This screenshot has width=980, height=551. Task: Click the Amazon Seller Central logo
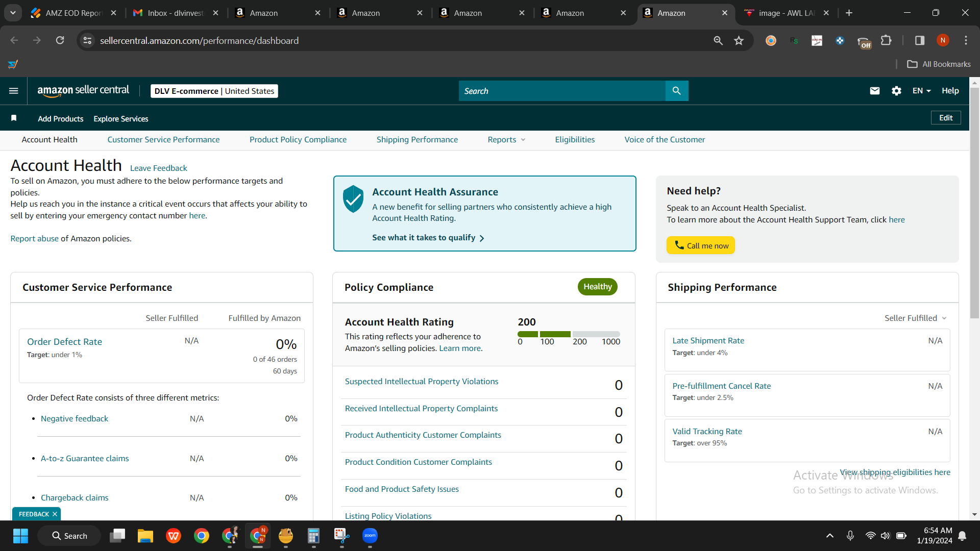click(x=83, y=91)
